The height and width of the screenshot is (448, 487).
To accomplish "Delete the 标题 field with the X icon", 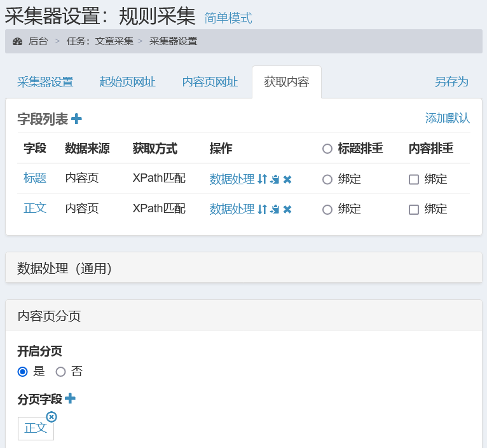I will pyautogui.click(x=287, y=179).
